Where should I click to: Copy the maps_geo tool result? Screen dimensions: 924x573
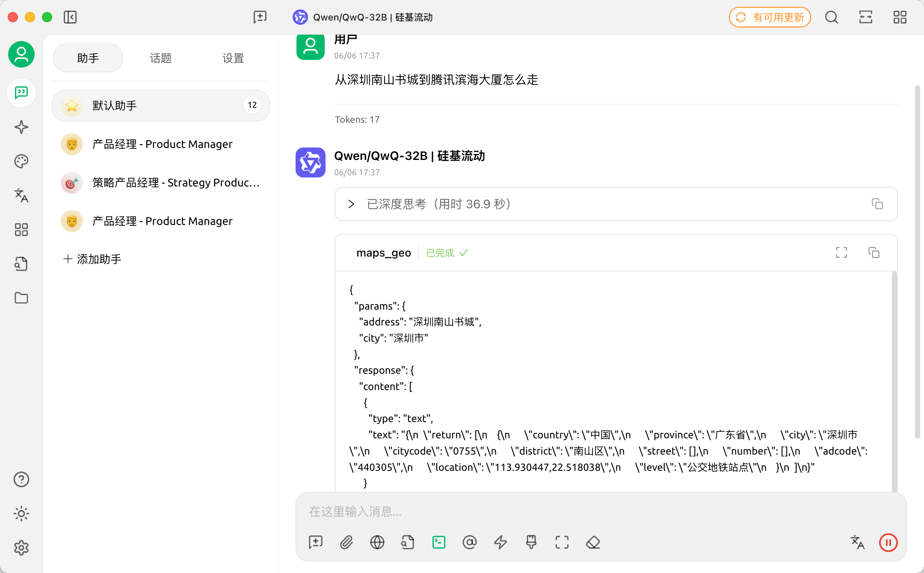click(874, 253)
